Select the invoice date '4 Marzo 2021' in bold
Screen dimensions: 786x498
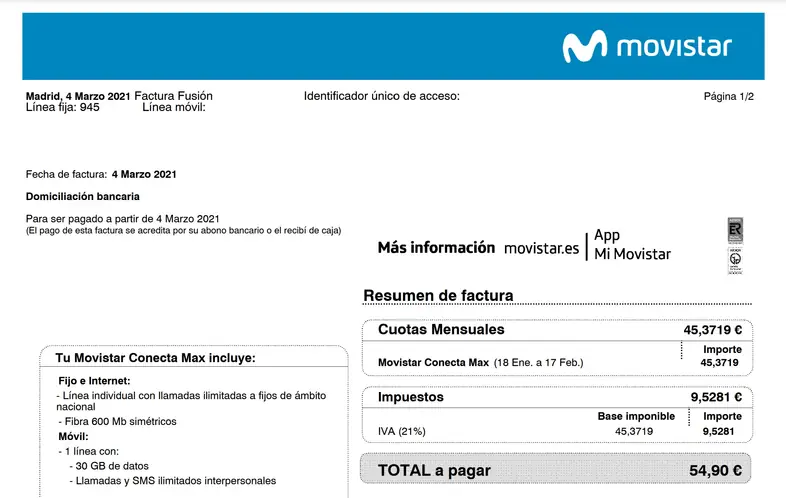pyautogui.click(x=144, y=175)
